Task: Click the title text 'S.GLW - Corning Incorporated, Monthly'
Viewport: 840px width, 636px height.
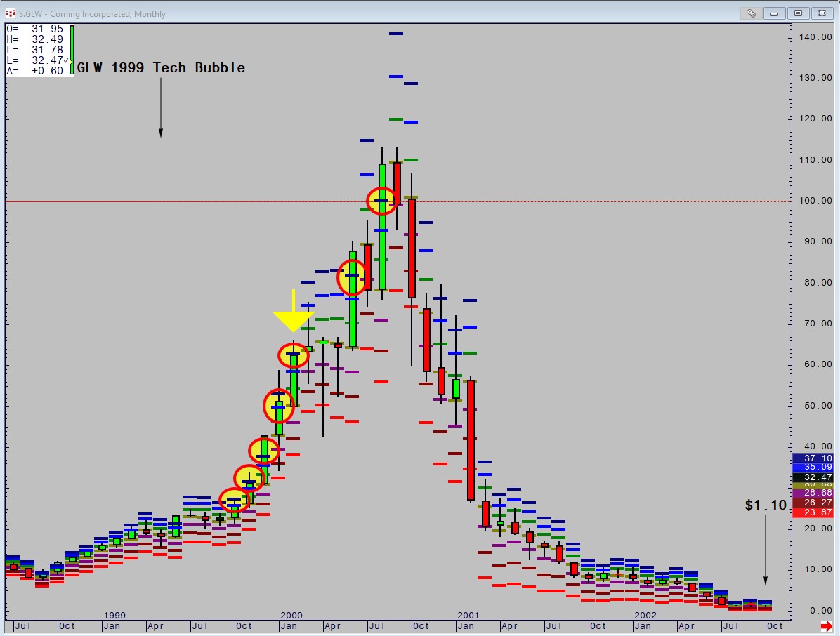Action: click(91, 14)
